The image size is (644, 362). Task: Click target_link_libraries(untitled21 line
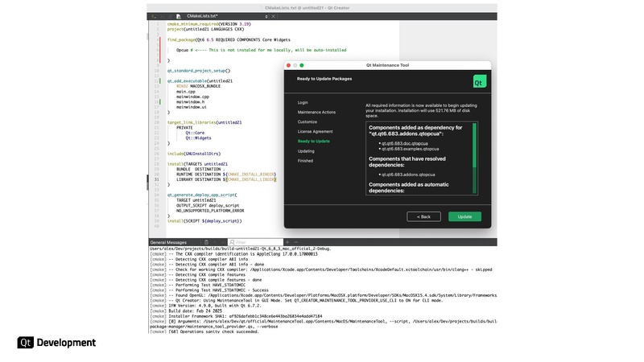pyautogui.click(x=204, y=123)
